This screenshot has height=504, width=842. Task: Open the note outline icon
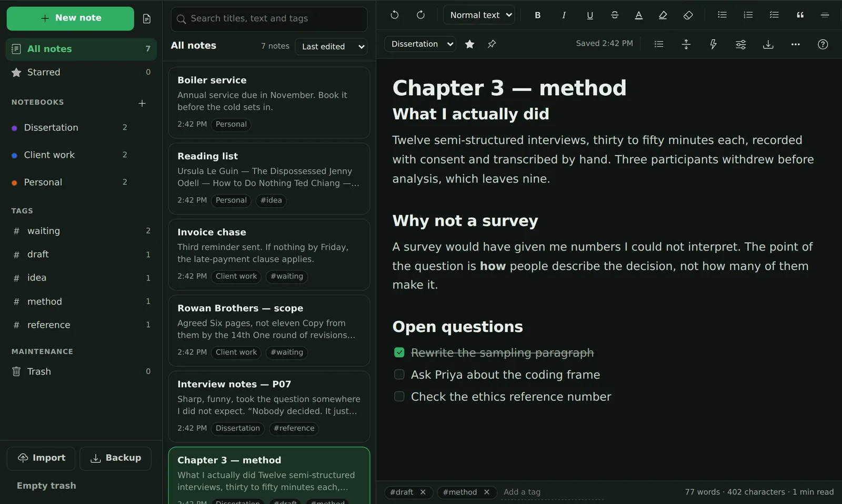[x=659, y=44]
